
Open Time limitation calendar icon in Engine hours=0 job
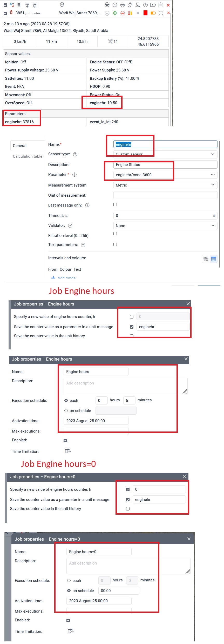[71, 631]
